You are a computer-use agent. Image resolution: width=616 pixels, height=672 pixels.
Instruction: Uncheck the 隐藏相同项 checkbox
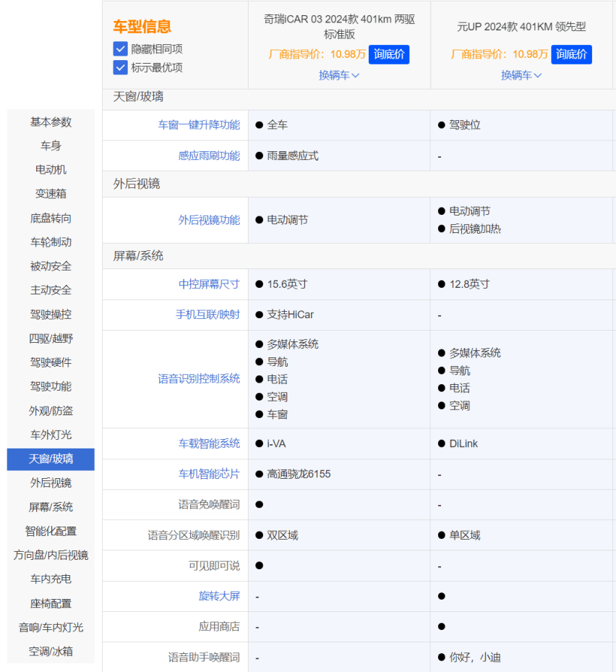click(x=121, y=49)
